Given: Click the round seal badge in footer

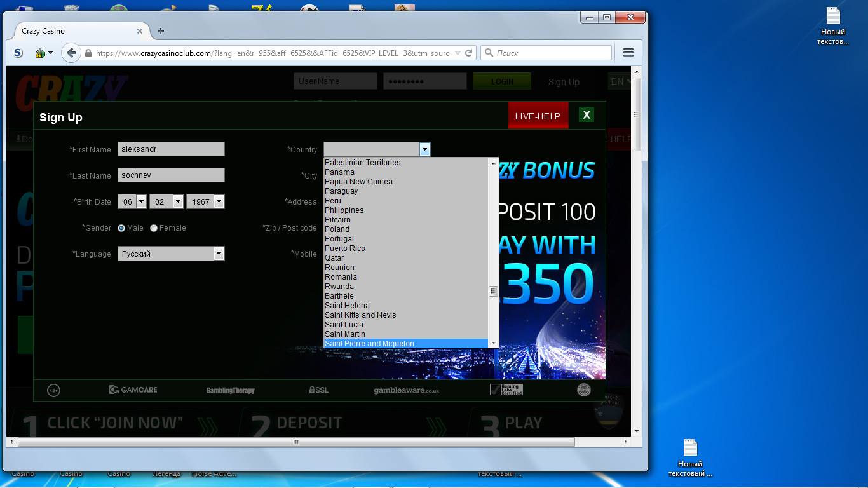Looking at the screenshot, I should click(x=583, y=390).
